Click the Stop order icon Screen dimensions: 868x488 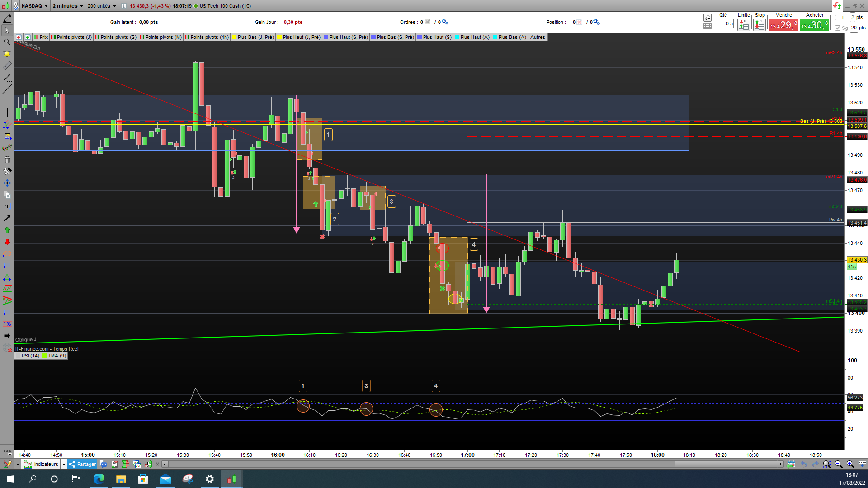click(x=759, y=25)
